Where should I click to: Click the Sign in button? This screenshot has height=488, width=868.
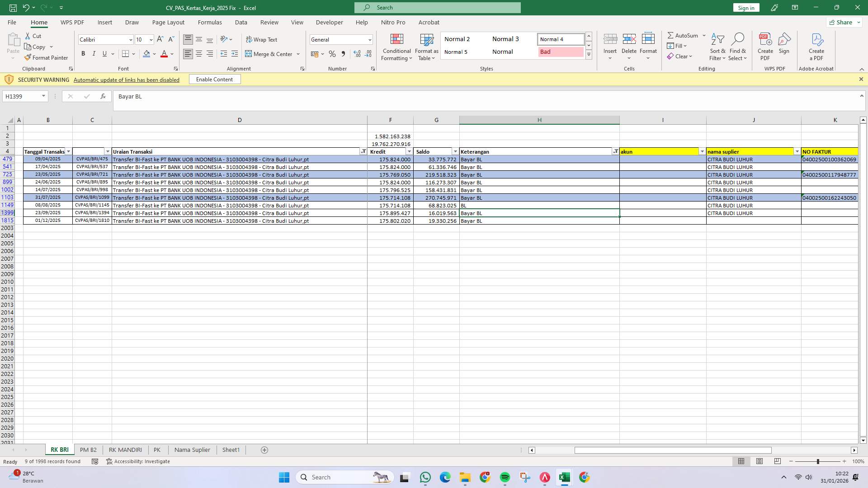click(x=745, y=8)
